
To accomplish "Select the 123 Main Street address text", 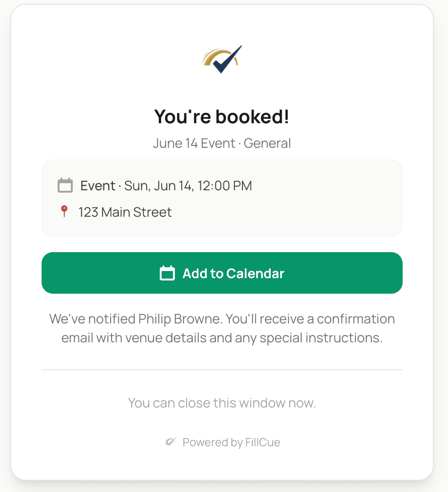I will click(125, 212).
